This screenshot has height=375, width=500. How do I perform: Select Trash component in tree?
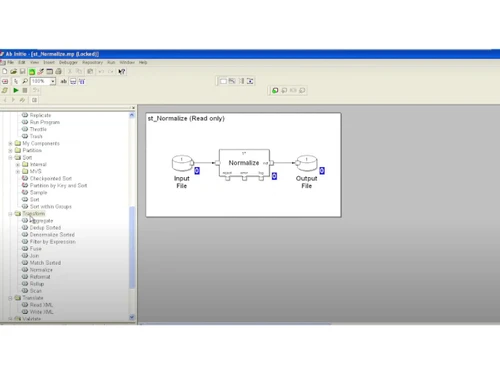[36, 136]
